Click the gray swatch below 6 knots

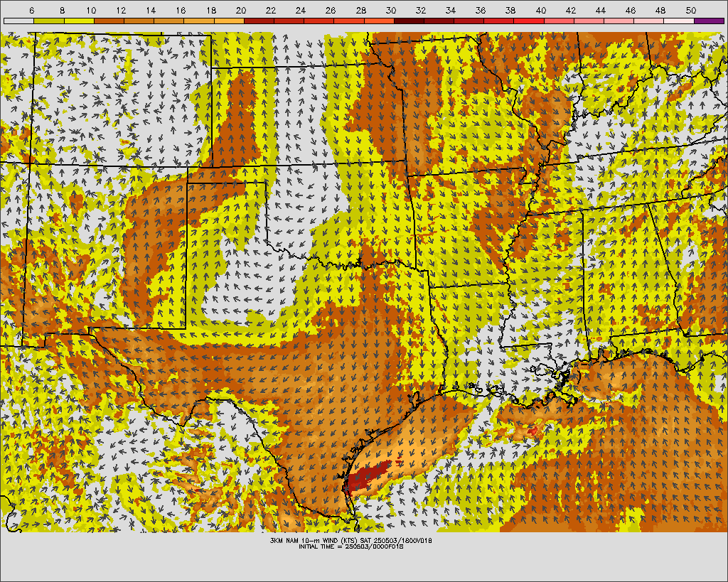coord(18,21)
